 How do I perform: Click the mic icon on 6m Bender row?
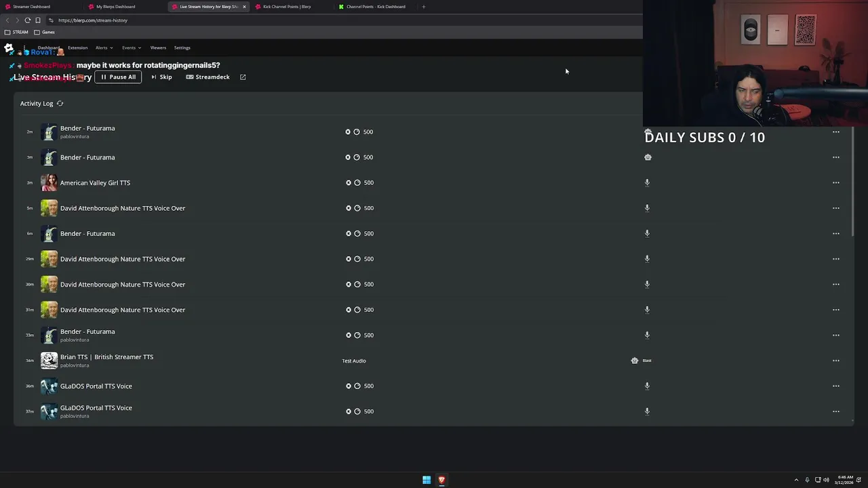tap(647, 233)
